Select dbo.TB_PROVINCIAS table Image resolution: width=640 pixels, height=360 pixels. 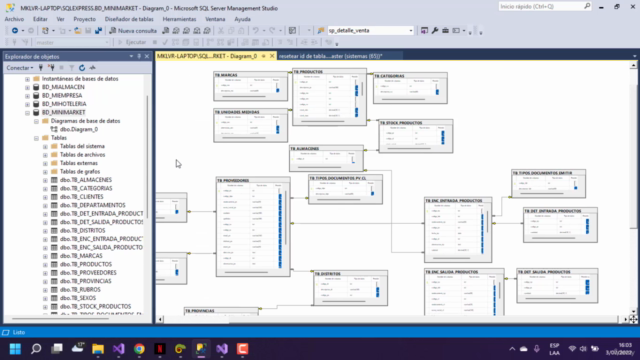coord(86,281)
